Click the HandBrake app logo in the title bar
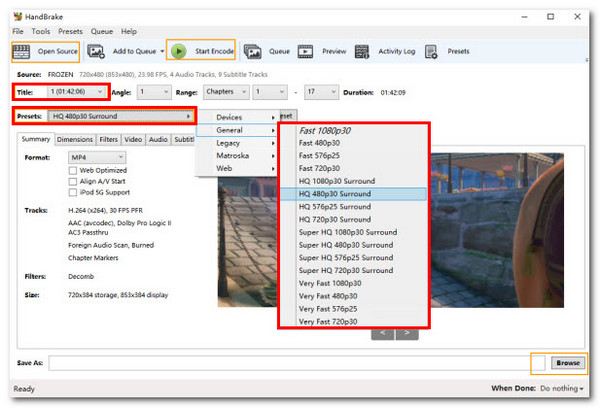600x408 pixels. 18,16
